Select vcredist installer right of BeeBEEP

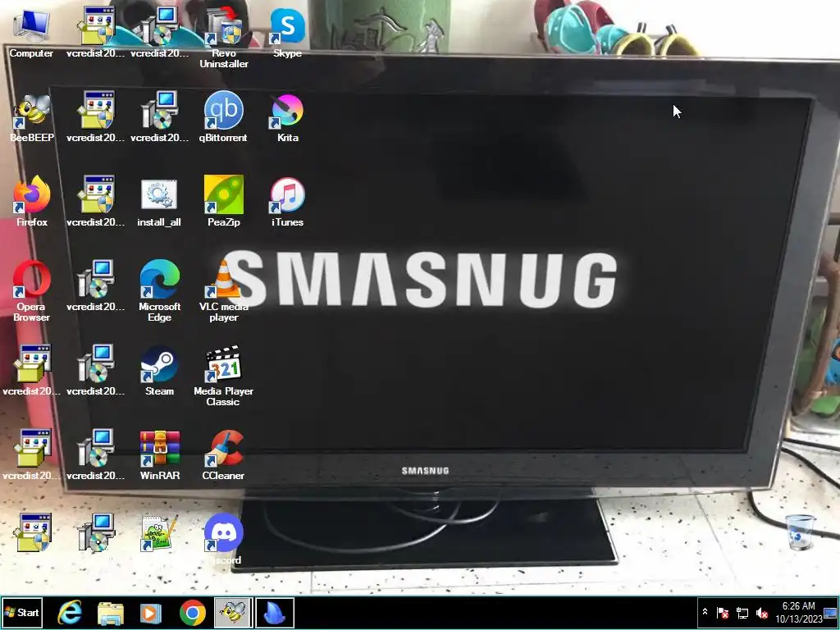(95, 118)
